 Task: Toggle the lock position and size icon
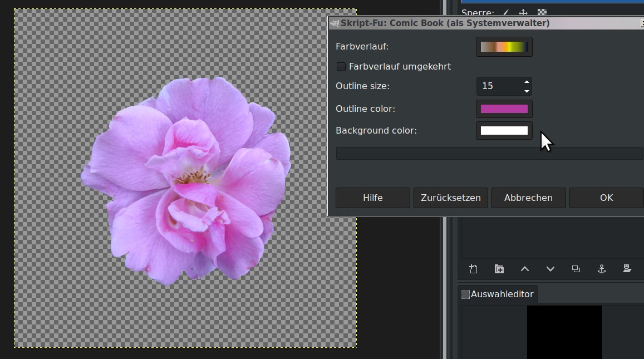pos(523,12)
